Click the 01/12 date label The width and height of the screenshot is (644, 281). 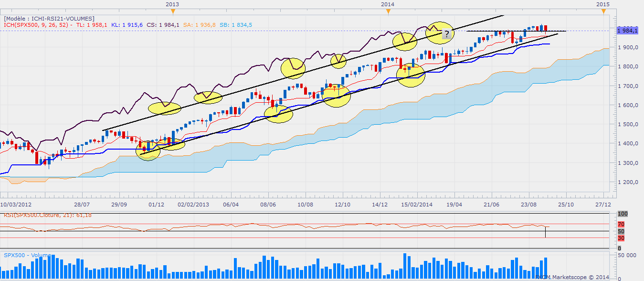coord(157,204)
